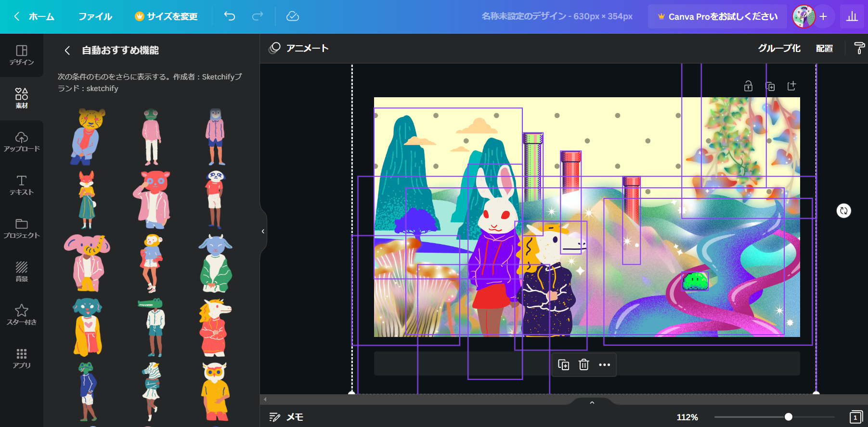This screenshot has height=427, width=868.
Task: Open the アップロード (Uploads) sidebar panel
Action: coord(22,142)
